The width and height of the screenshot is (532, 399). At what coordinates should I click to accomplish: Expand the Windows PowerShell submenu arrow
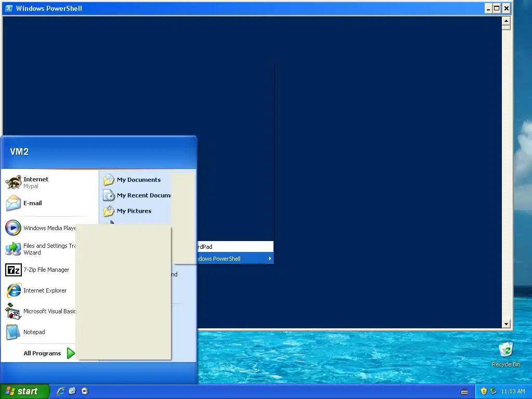[270, 259]
